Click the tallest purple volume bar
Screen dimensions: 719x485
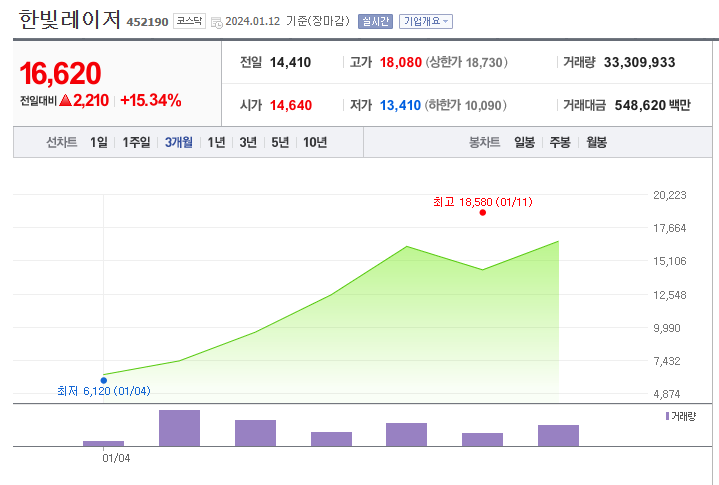click(x=179, y=428)
